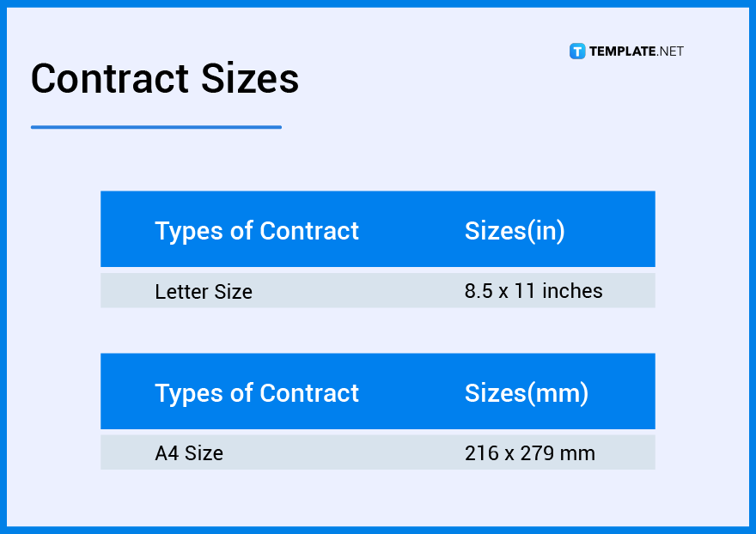Click the Template.net T logo icon
The width and height of the screenshot is (756, 534).
[x=577, y=52]
